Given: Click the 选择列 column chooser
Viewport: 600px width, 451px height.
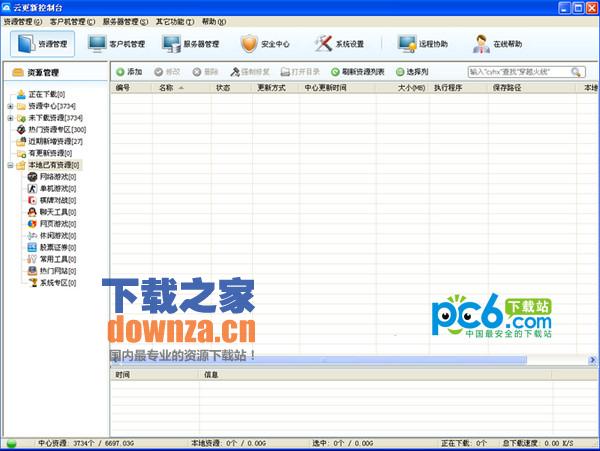Looking at the screenshot, I should (412, 72).
